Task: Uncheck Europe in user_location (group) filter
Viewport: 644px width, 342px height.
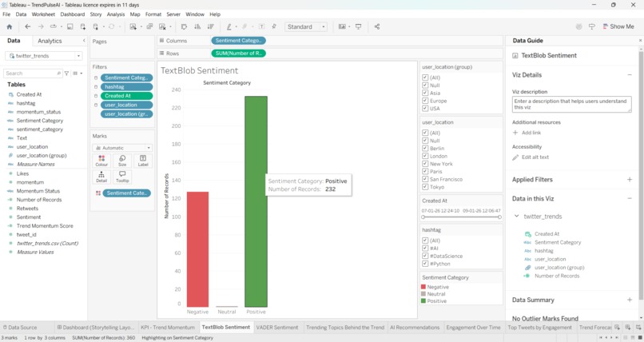Action: pos(425,101)
